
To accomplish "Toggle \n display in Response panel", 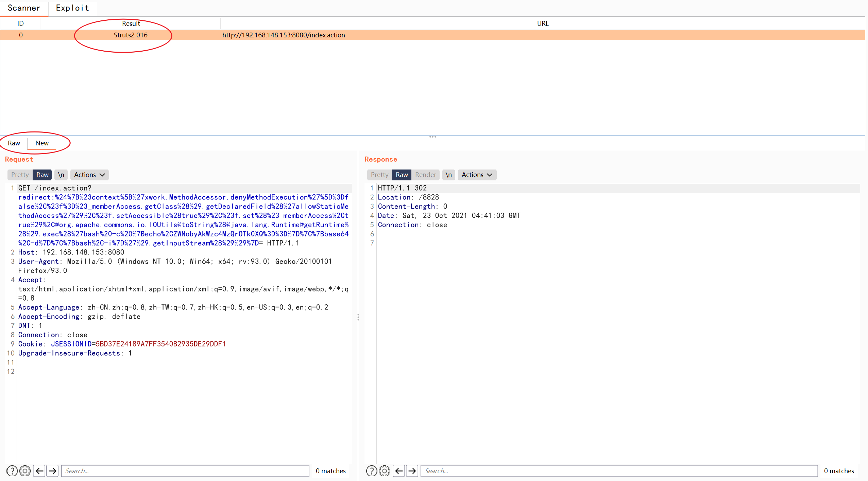I will click(x=448, y=175).
